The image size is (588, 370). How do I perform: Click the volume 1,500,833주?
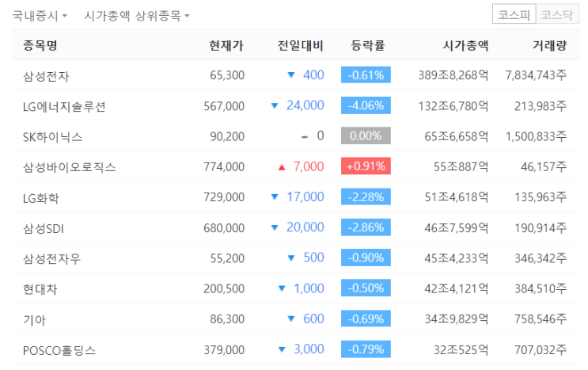[536, 136]
